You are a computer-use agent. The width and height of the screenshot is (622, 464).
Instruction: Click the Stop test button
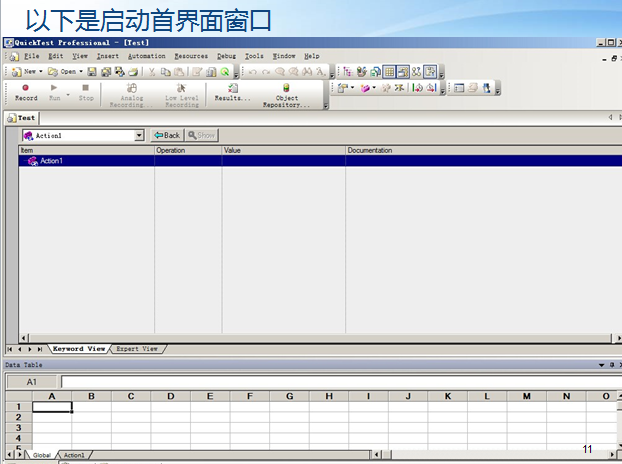coord(86,92)
